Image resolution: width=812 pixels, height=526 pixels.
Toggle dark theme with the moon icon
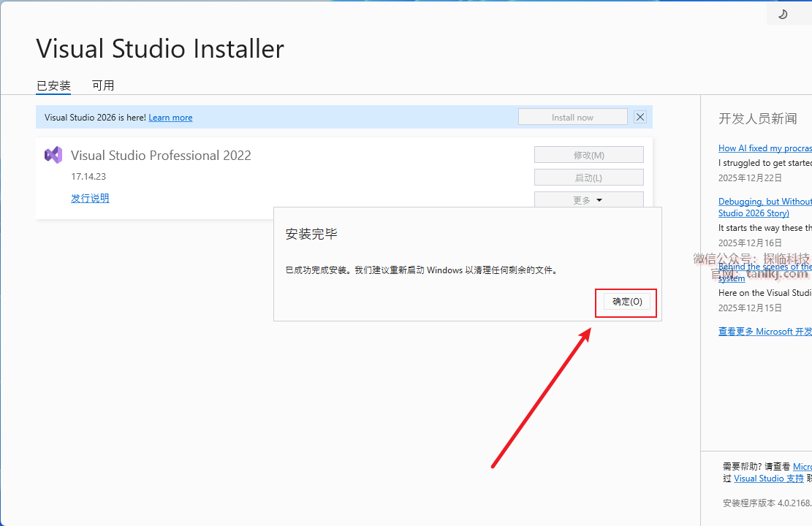[783, 14]
